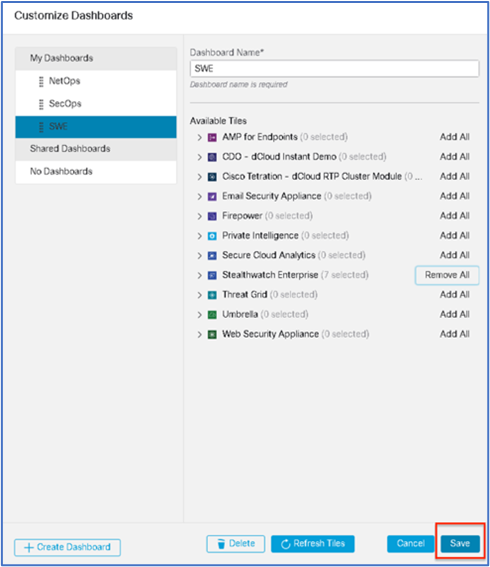The image size is (490, 567).
Task: Click Create Dashboard button
Action: pyautogui.click(x=68, y=547)
